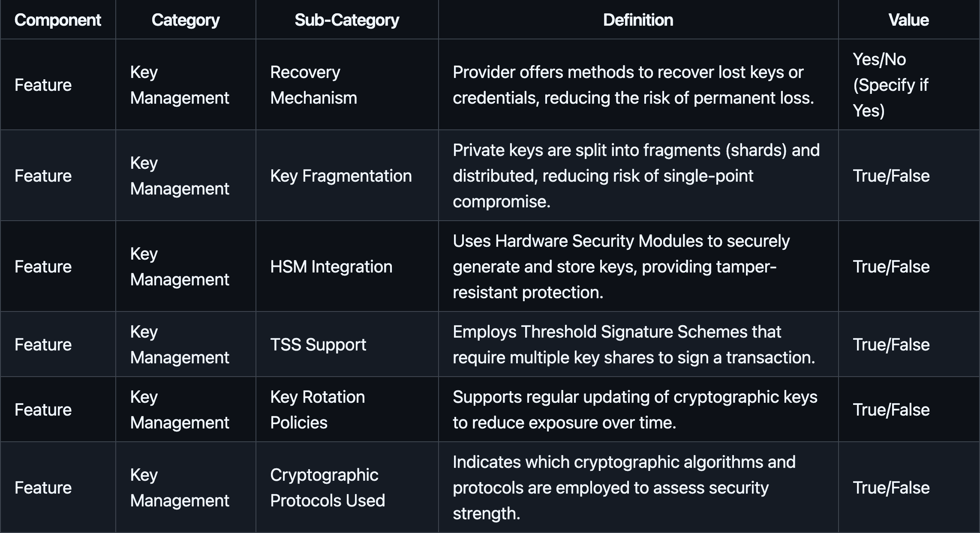Select the Value column header

click(x=908, y=20)
